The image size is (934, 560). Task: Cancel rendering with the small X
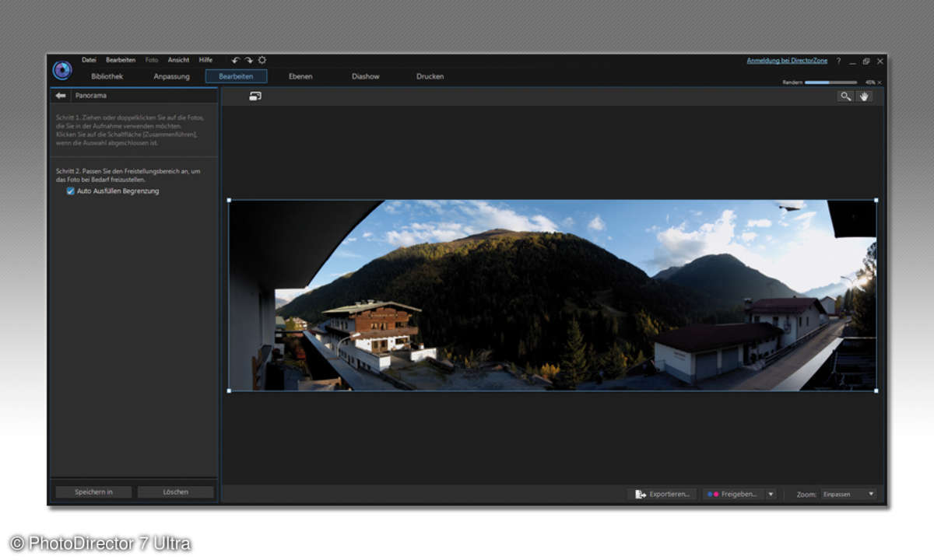point(880,82)
